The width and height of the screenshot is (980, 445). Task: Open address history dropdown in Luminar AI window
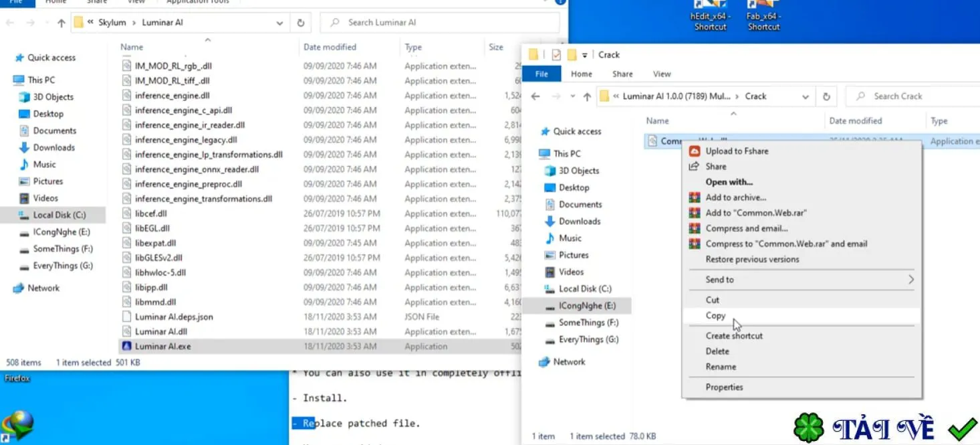coord(279,23)
